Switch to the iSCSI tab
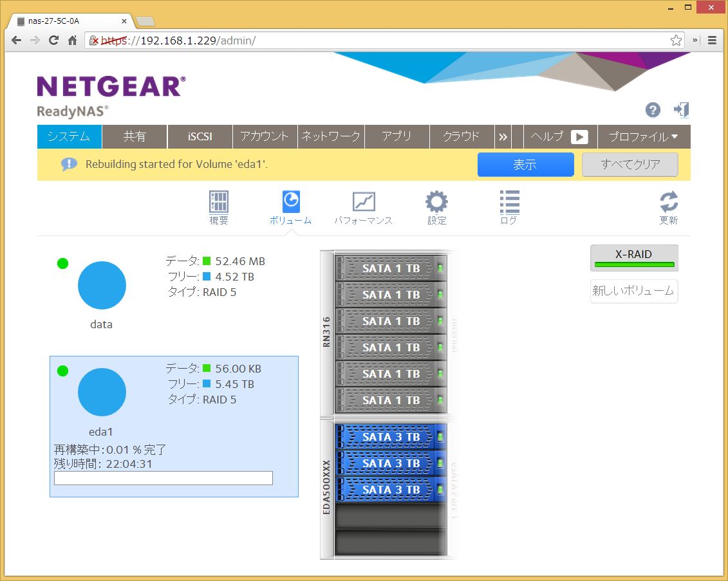 [x=200, y=137]
